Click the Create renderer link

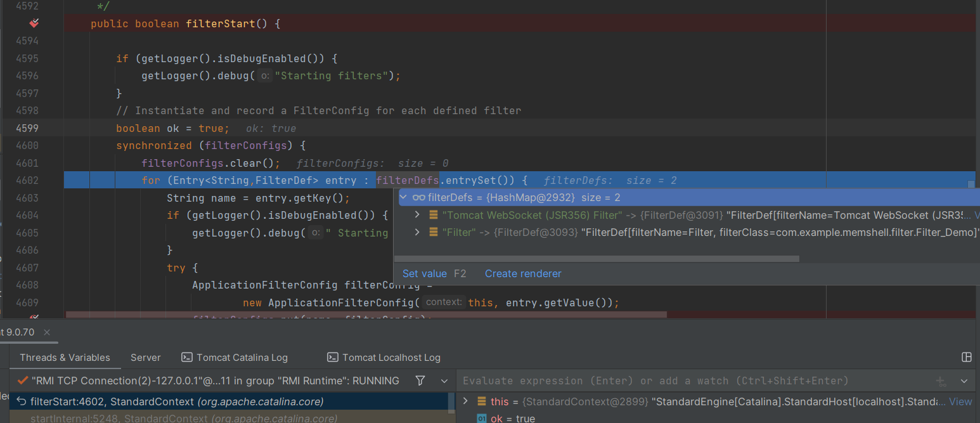coord(523,273)
